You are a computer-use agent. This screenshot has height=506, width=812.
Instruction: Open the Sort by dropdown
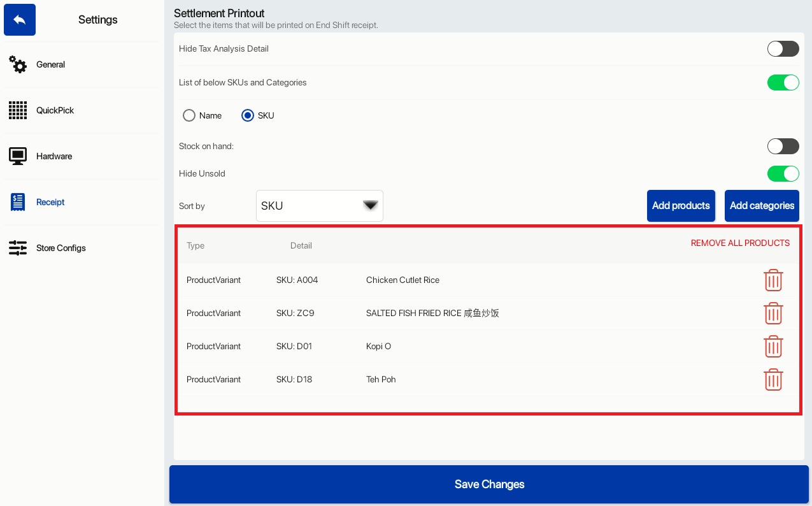[x=319, y=206]
